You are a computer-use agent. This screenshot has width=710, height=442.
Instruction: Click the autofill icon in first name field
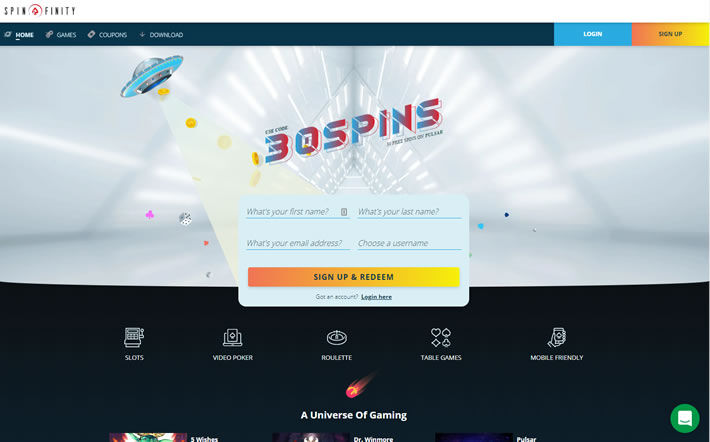pyautogui.click(x=344, y=211)
